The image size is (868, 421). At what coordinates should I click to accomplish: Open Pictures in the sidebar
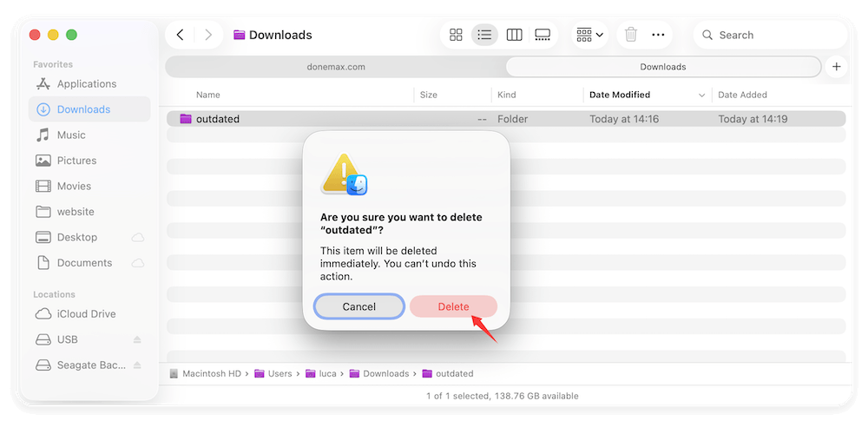point(89,161)
